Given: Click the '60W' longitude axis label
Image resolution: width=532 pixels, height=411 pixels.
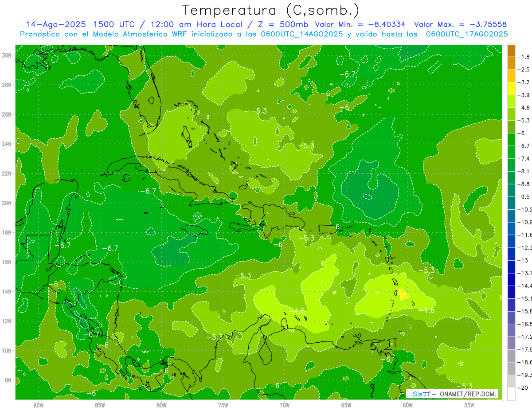Looking at the screenshot, I should (x=407, y=405).
